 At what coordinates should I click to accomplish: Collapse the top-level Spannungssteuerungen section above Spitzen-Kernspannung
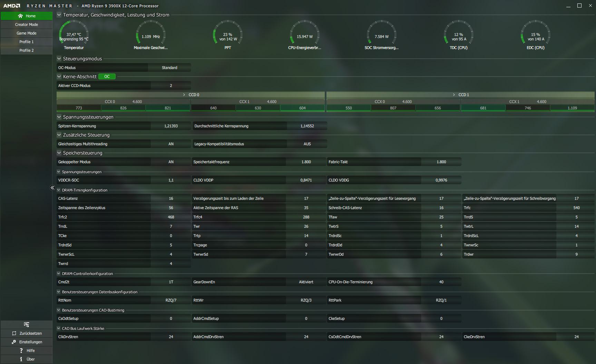pyautogui.click(x=59, y=117)
